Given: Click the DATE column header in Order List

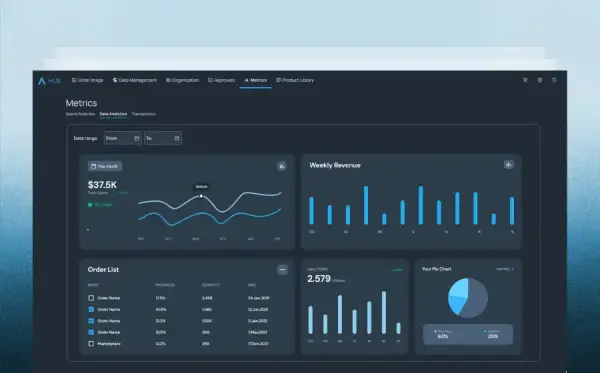Looking at the screenshot, I should [x=252, y=285].
